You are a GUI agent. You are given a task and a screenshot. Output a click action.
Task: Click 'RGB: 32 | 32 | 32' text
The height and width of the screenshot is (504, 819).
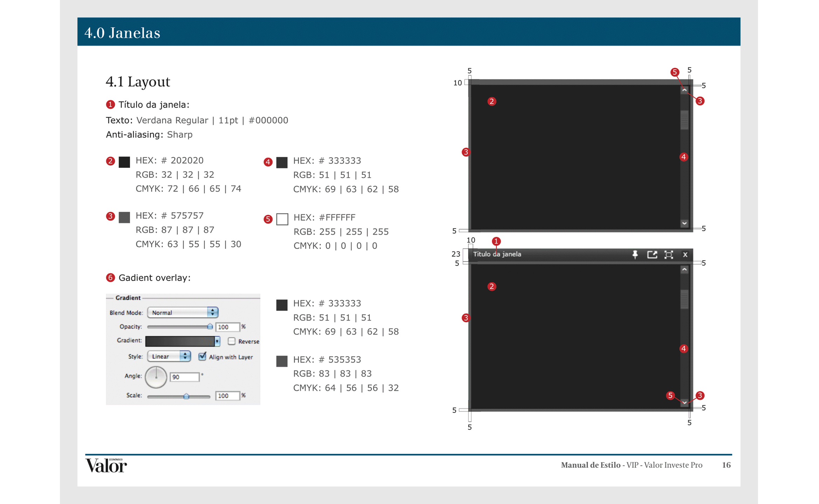point(175,174)
